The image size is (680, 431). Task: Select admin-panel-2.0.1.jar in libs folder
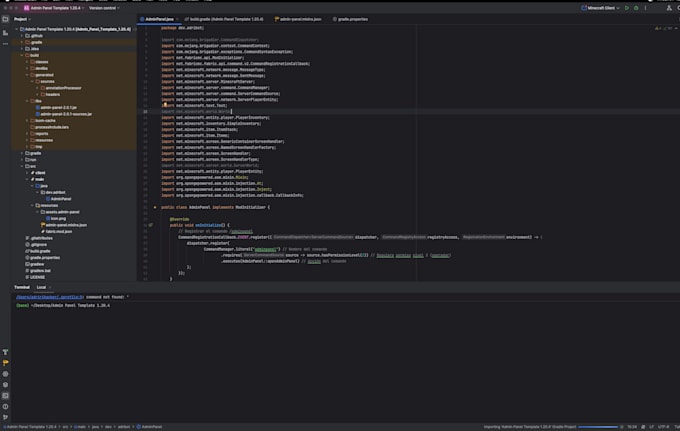[x=58, y=107]
